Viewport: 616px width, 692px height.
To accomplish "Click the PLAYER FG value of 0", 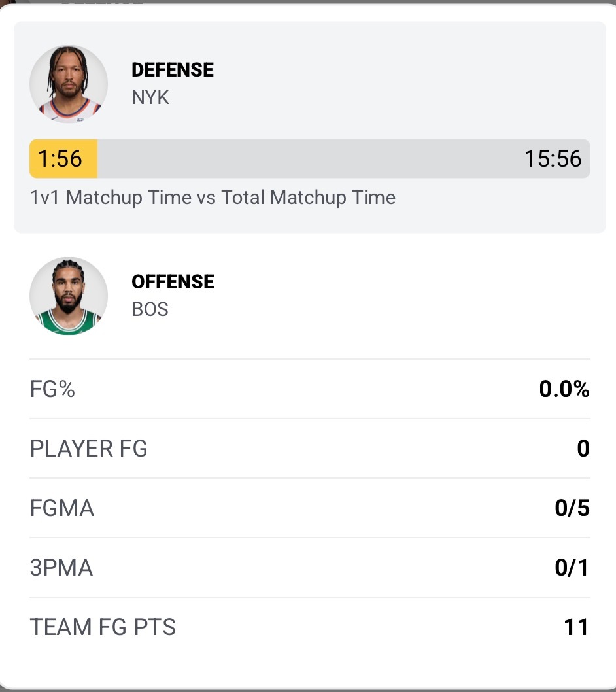I will 583,449.
